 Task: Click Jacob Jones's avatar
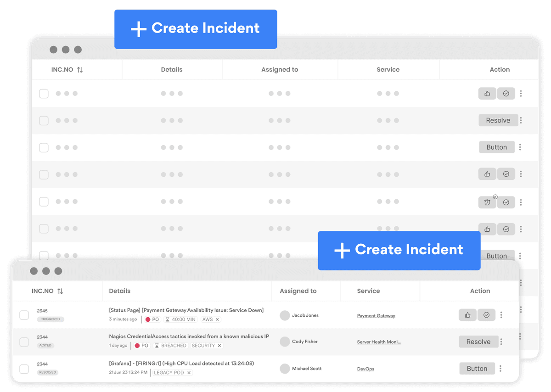pyautogui.click(x=285, y=315)
